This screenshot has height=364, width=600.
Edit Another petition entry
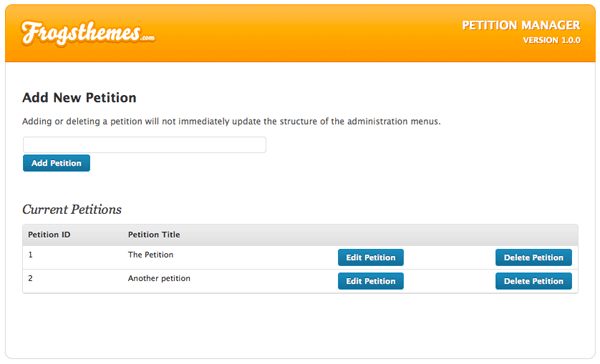[x=370, y=281]
